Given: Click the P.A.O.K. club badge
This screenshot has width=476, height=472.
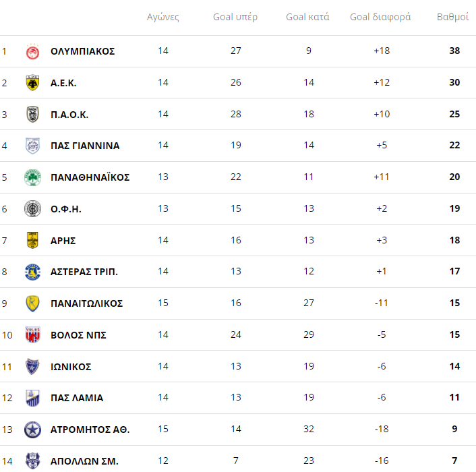Looking at the screenshot, I should (x=32, y=114).
